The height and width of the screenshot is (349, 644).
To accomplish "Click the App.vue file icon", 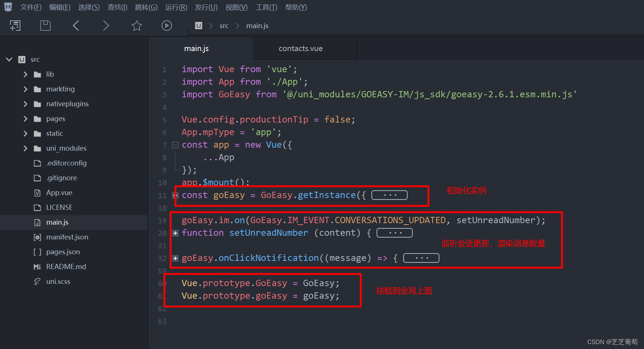I will click(x=37, y=193).
